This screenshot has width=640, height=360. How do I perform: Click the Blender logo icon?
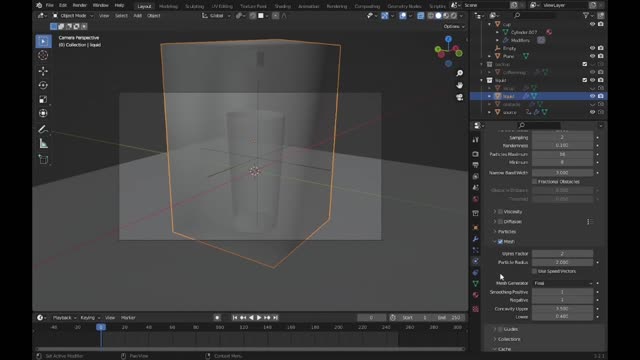39,5
